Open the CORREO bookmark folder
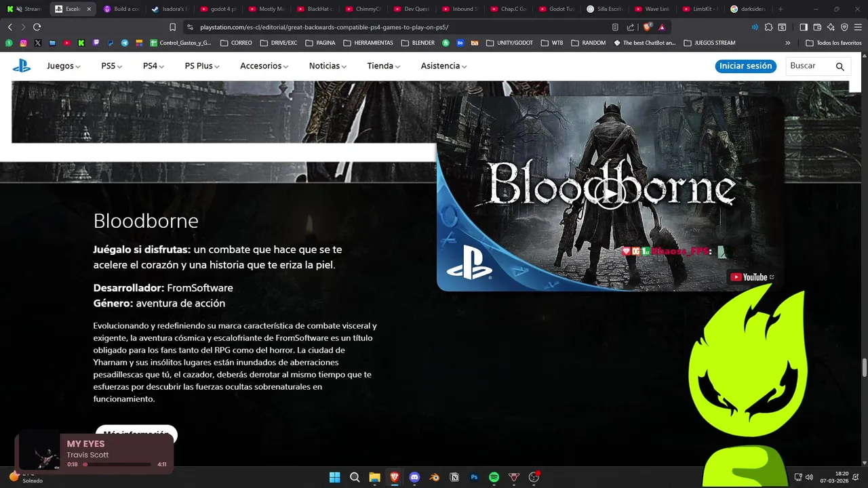This screenshot has width=868, height=488. click(x=237, y=43)
